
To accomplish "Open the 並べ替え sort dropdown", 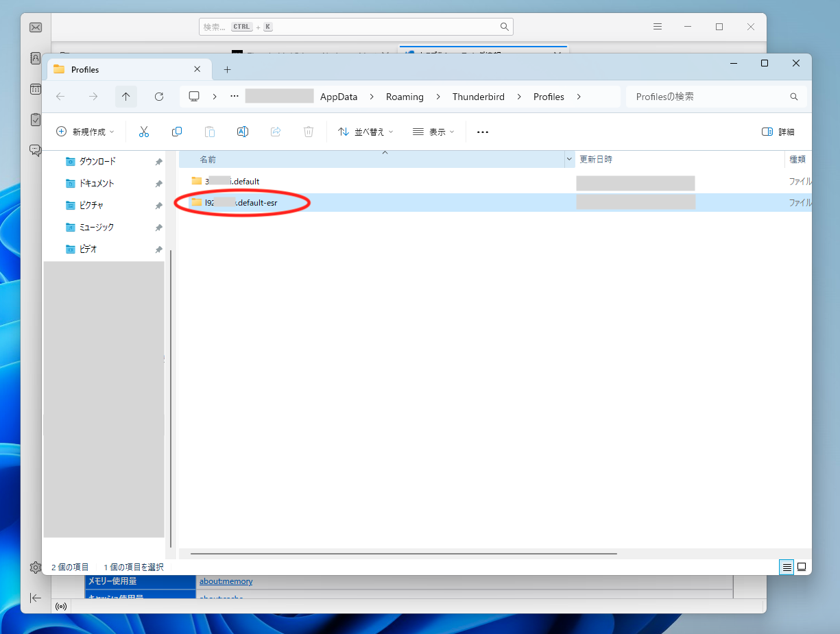I will (x=365, y=131).
